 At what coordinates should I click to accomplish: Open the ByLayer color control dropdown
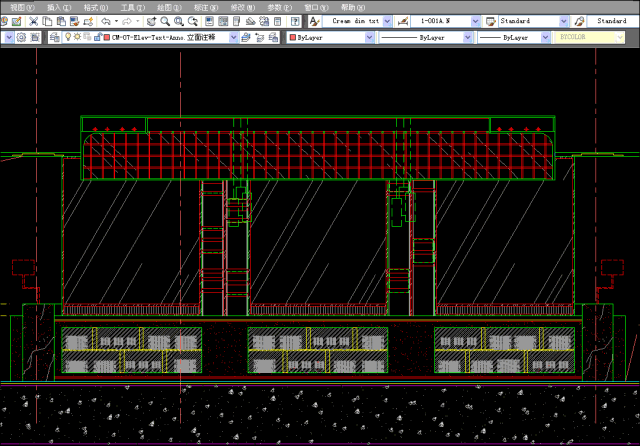[x=369, y=38]
